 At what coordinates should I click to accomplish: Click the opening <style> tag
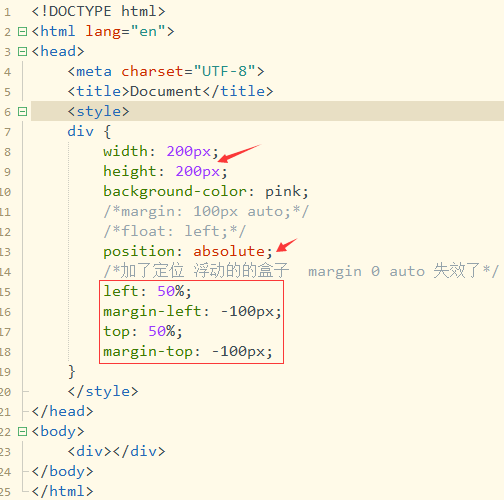(x=98, y=112)
